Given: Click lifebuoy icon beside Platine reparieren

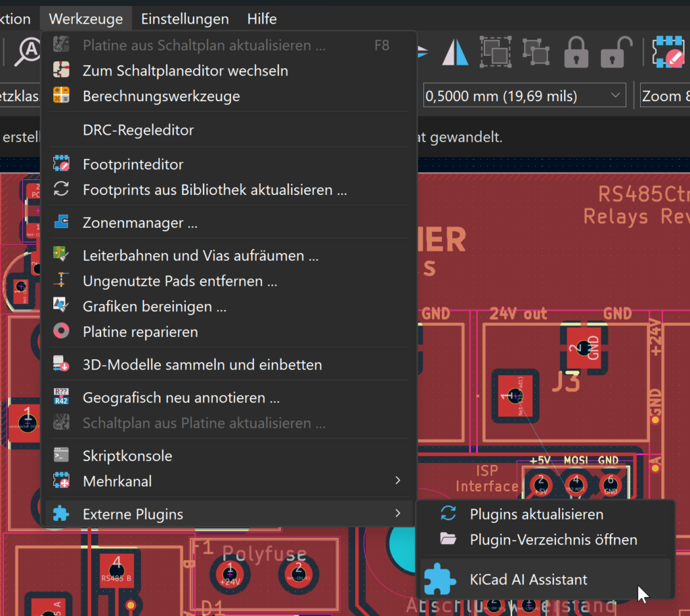Looking at the screenshot, I should 61,330.
